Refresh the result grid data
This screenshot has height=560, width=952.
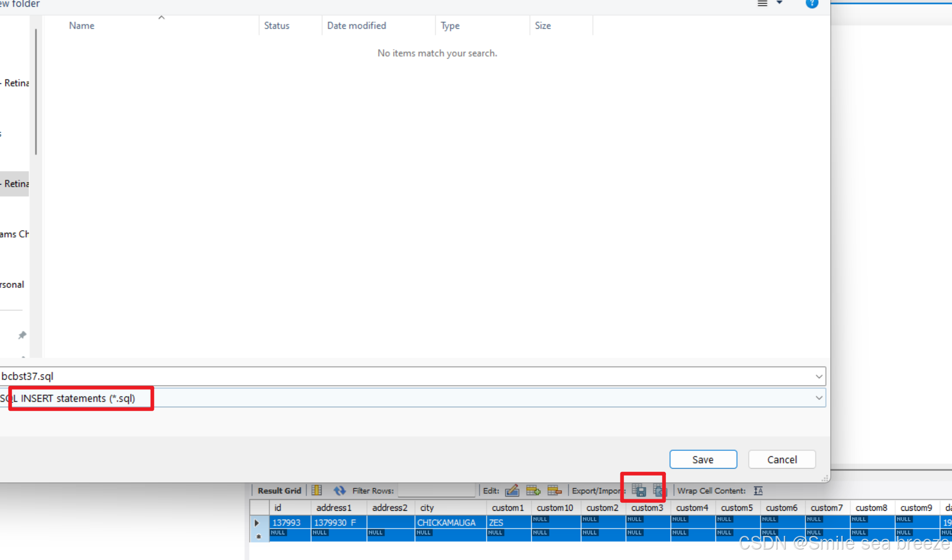click(x=340, y=490)
